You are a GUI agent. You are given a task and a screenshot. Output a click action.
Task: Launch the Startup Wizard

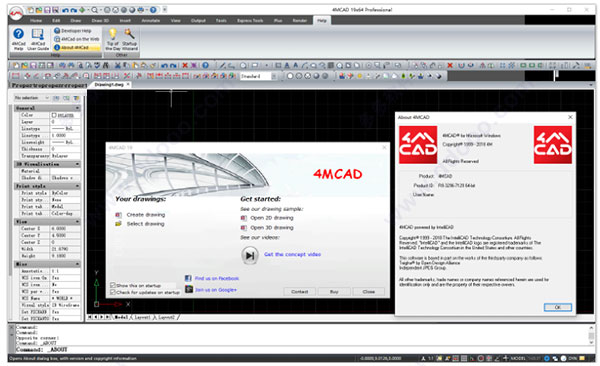pyautogui.click(x=129, y=39)
